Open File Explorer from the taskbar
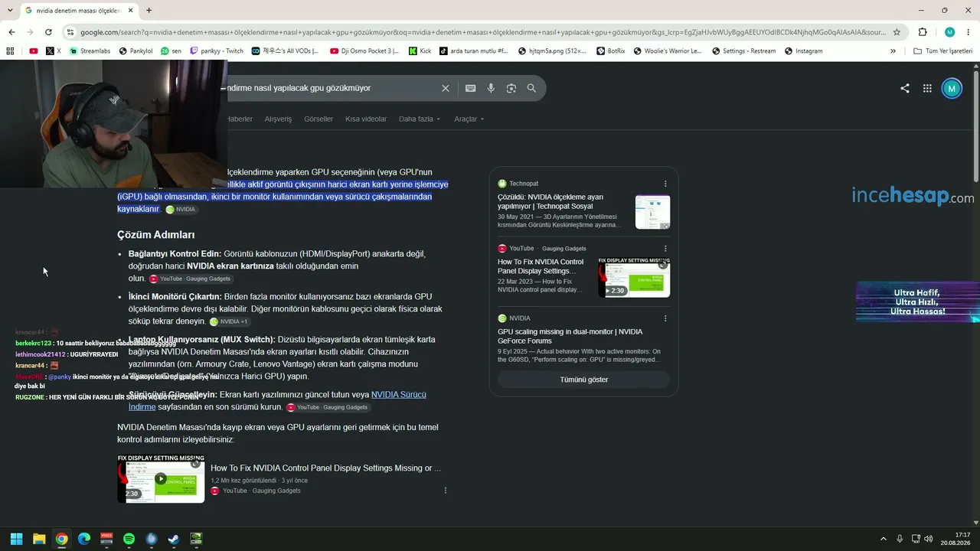The height and width of the screenshot is (551, 980). point(39,539)
